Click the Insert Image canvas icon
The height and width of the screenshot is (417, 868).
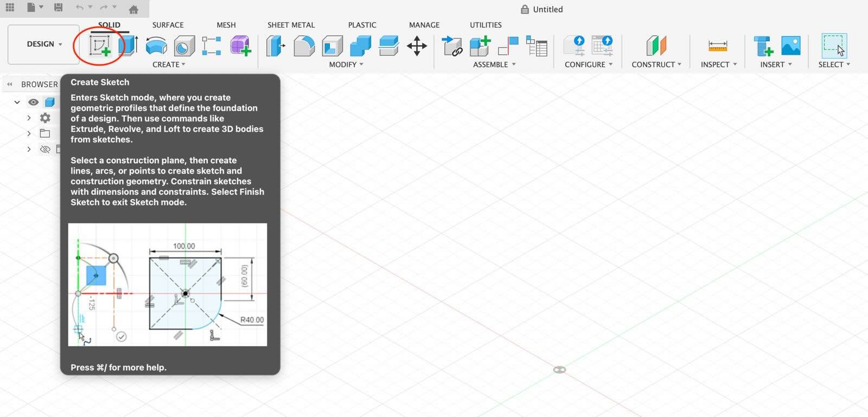pos(790,46)
